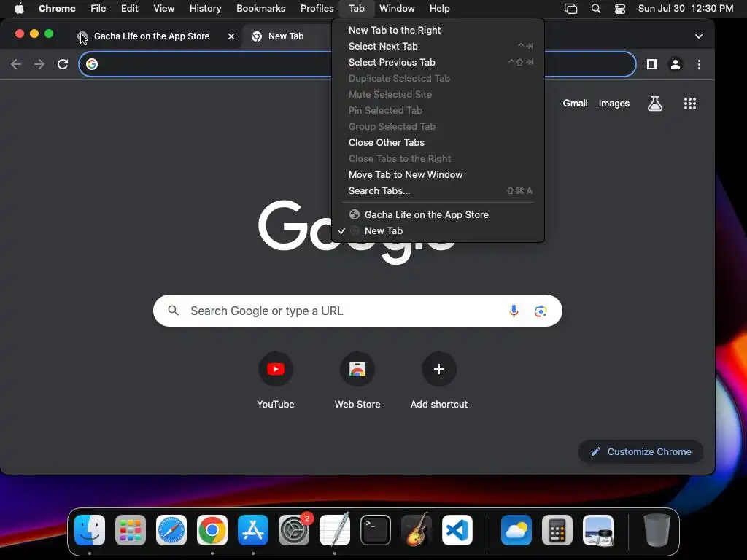
Task: Open the Gmail link
Action: (x=575, y=104)
